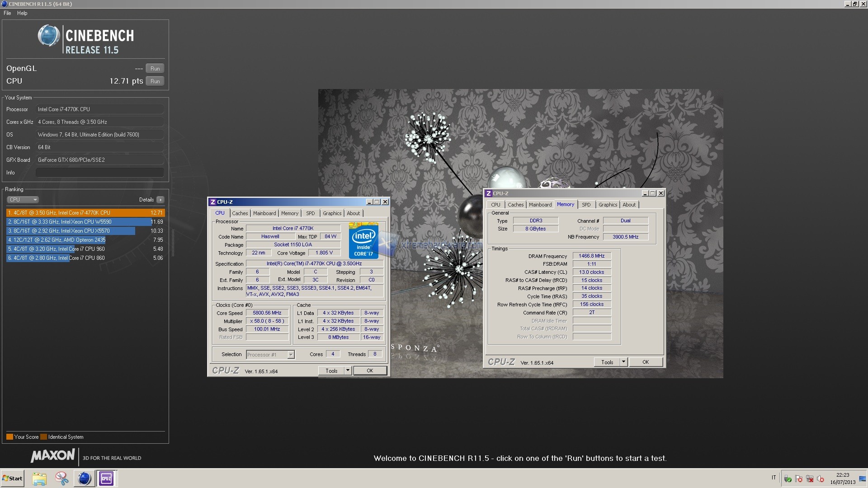The height and width of the screenshot is (488, 868).
Task: Open the File menu
Action: [x=7, y=13]
